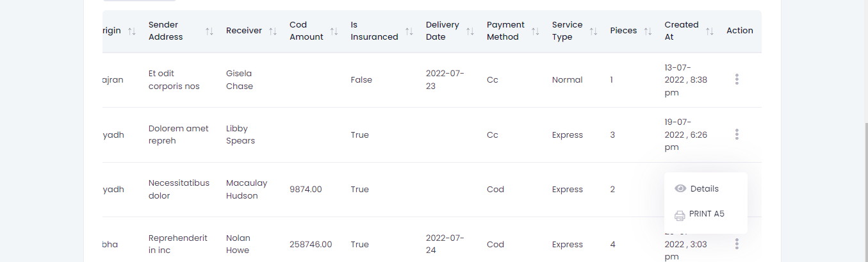This screenshot has height=262, width=868.
Task: Select Details from the action menu
Action: pos(704,189)
